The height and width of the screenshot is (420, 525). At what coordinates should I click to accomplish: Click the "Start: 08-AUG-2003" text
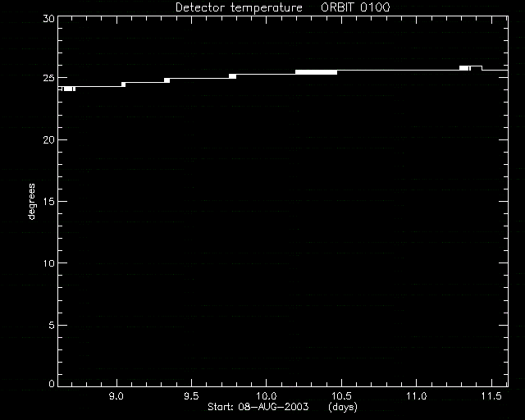click(258, 407)
